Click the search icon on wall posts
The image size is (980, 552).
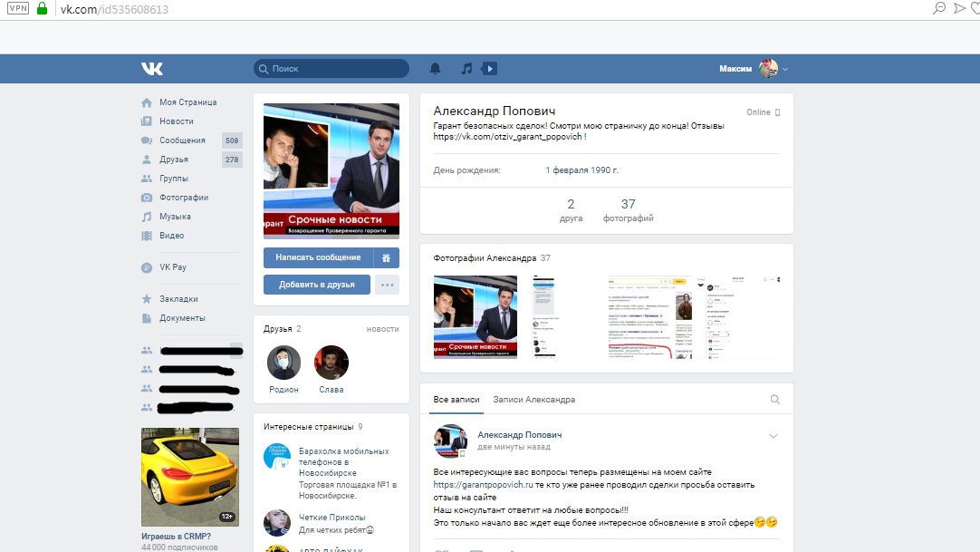(774, 400)
